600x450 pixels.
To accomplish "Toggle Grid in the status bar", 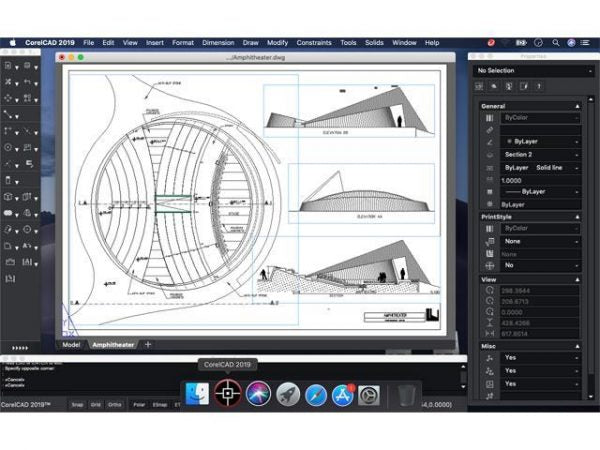I will click(x=96, y=404).
